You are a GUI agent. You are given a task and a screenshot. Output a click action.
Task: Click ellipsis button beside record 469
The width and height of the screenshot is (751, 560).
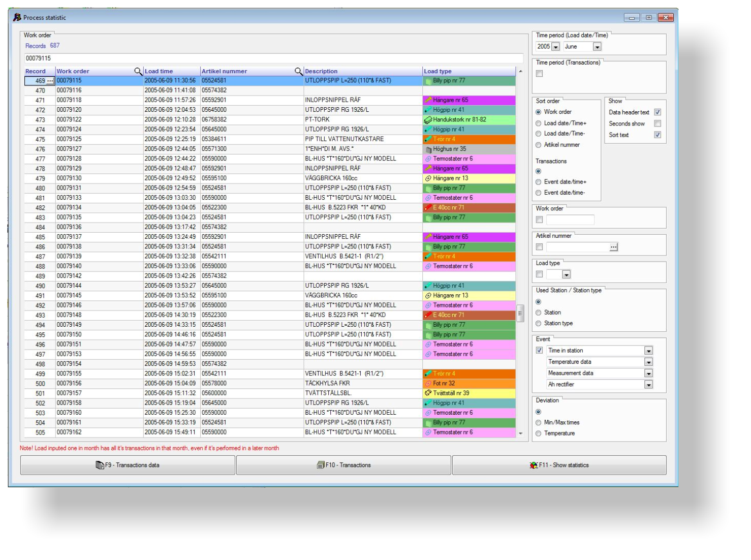coord(50,81)
